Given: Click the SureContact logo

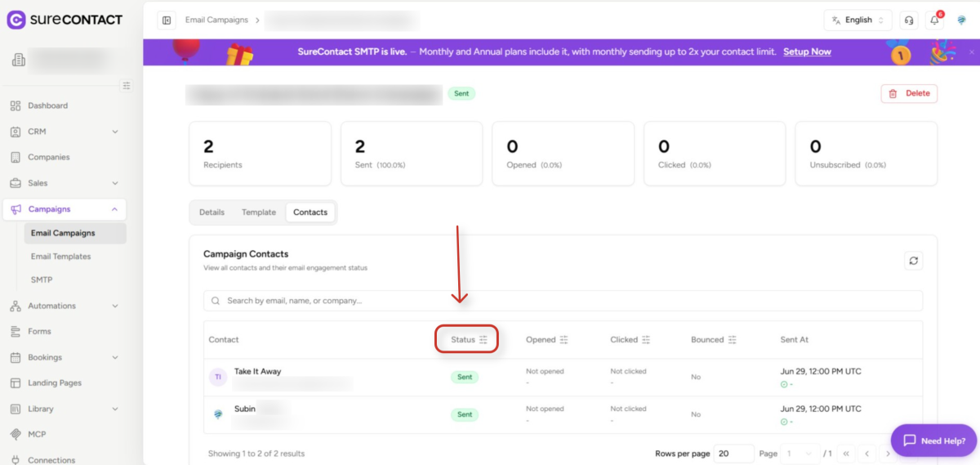Looking at the screenshot, I should [65, 20].
